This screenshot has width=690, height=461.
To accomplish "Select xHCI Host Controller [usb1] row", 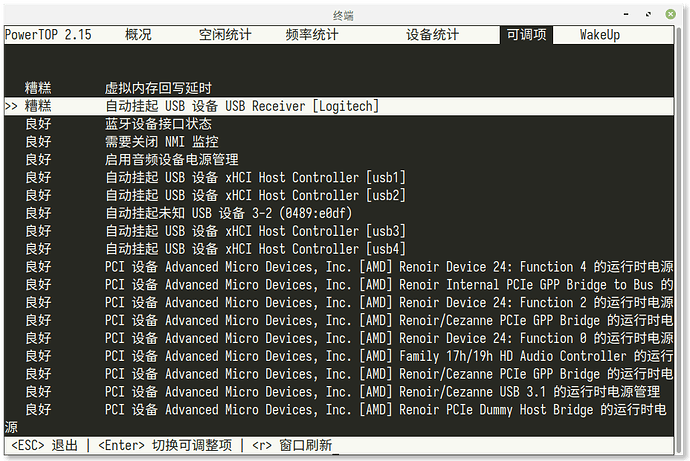I will pyautogui.click(x=255, y=178).
